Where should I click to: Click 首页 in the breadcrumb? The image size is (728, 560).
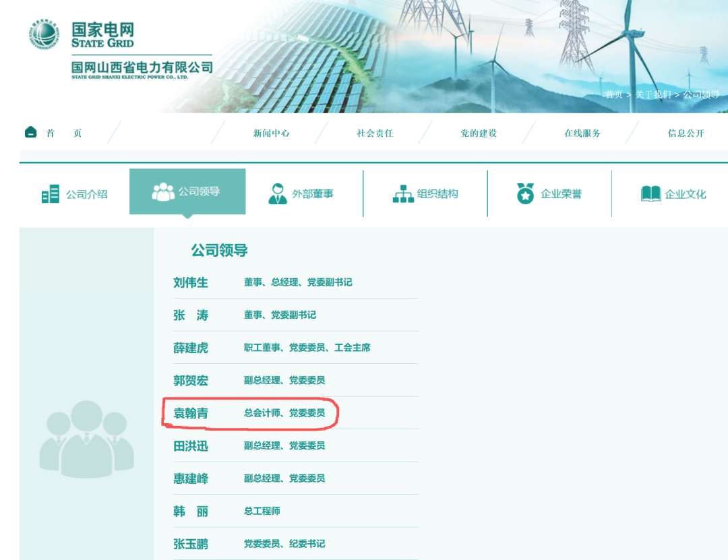click(x=614, y=95)
